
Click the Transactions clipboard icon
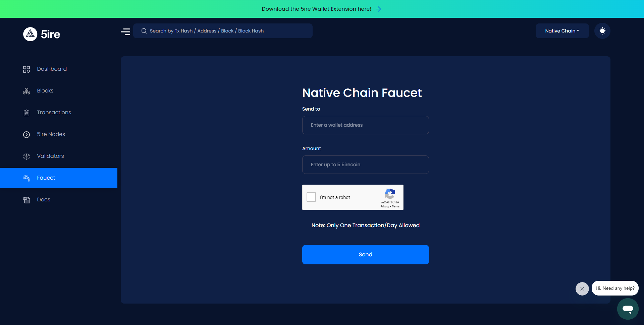coord(26,113)
